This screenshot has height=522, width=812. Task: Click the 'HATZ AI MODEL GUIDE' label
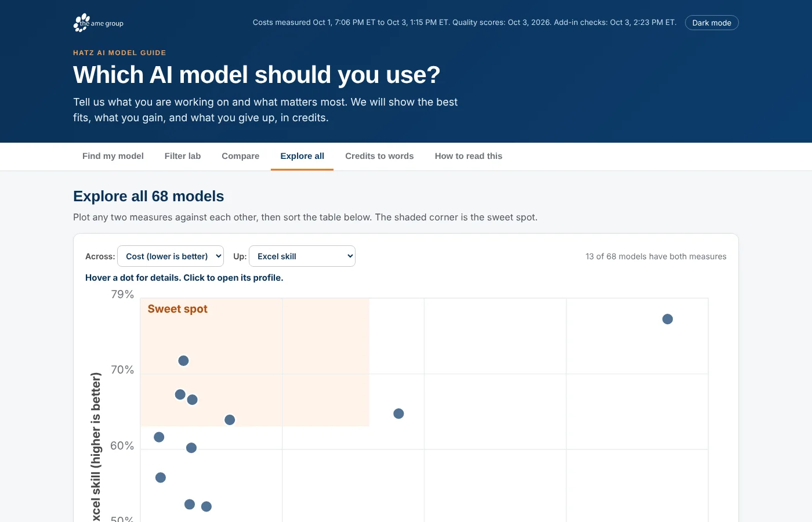pyautogui.click(x=119, y=53)
